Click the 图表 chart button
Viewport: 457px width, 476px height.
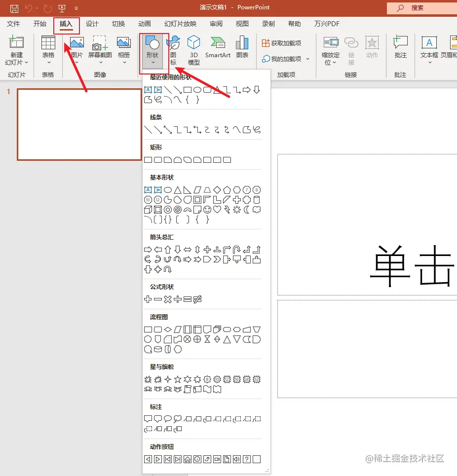[x=242, y=47]
